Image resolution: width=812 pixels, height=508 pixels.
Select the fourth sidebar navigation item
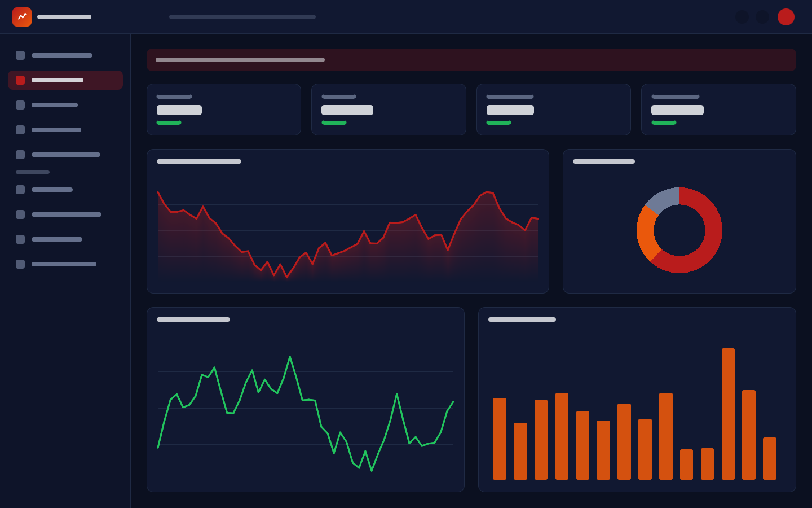(65, 130)
